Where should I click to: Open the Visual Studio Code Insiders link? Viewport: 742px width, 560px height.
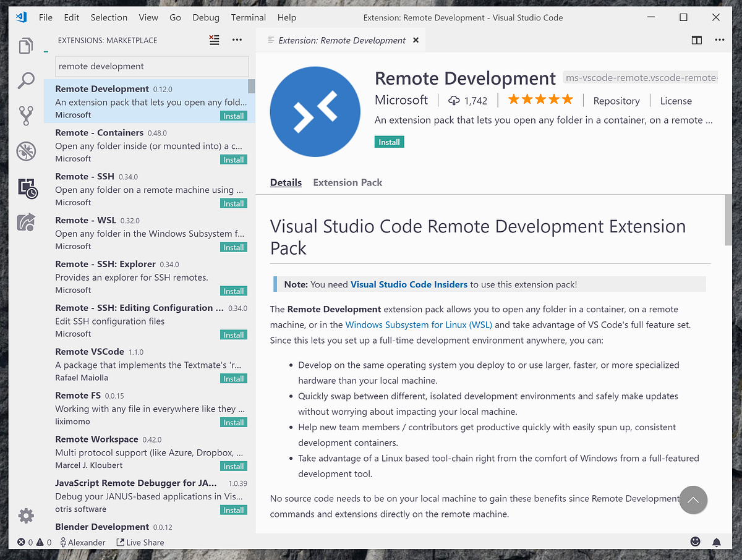coord(409,284)
